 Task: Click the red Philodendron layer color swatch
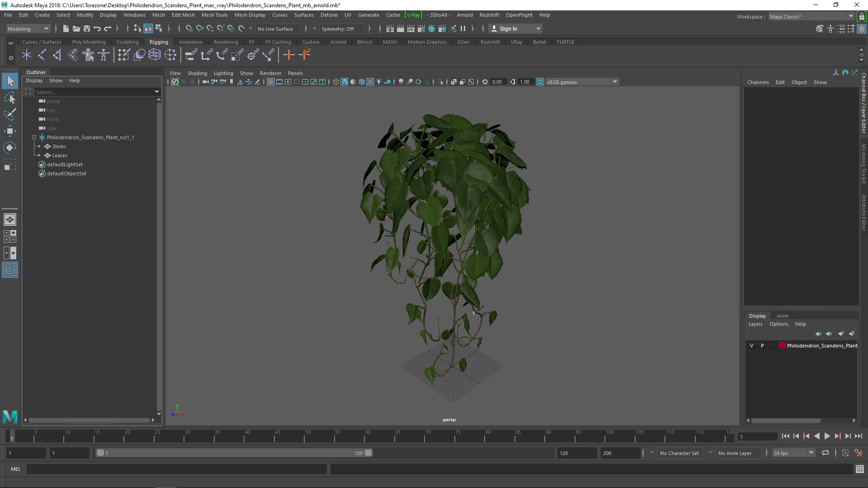782,345
